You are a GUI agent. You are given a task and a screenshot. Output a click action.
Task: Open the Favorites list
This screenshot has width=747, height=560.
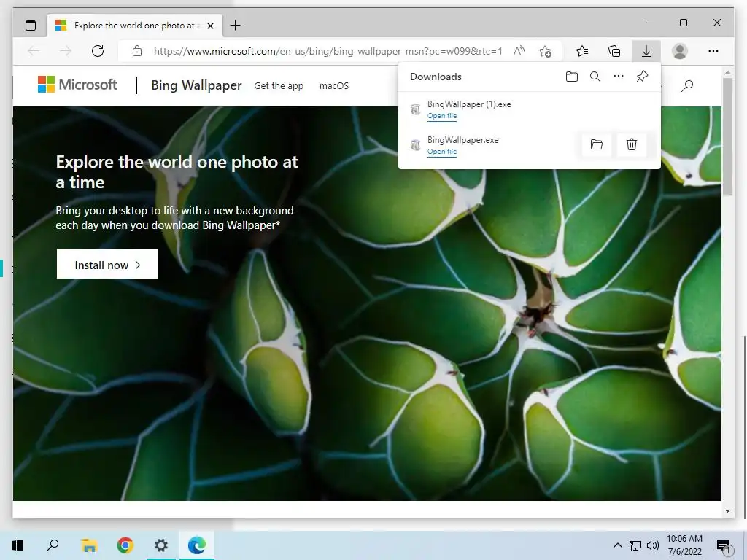(x=582, y=51)
